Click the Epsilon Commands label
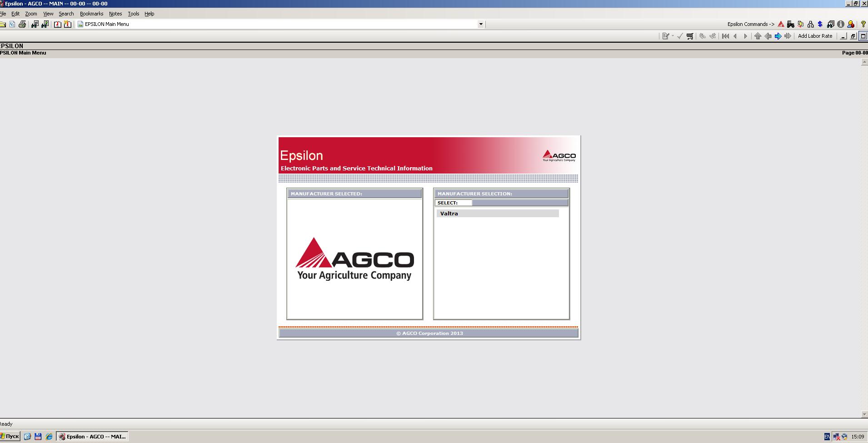Screen dimensions: 868x443 tap(751, 24)
